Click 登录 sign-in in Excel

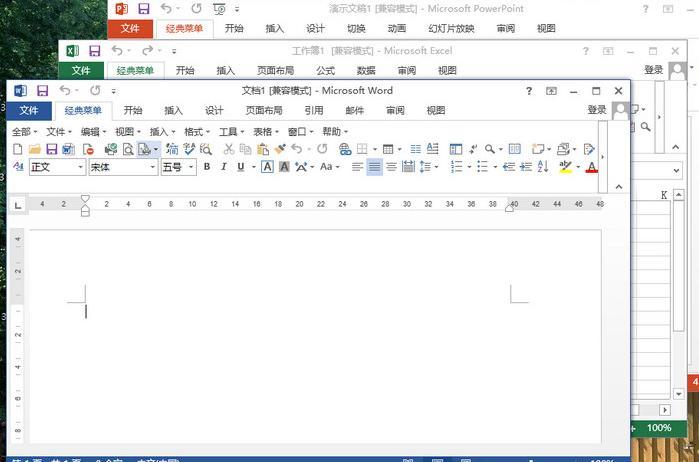click(x=654, y=70)
